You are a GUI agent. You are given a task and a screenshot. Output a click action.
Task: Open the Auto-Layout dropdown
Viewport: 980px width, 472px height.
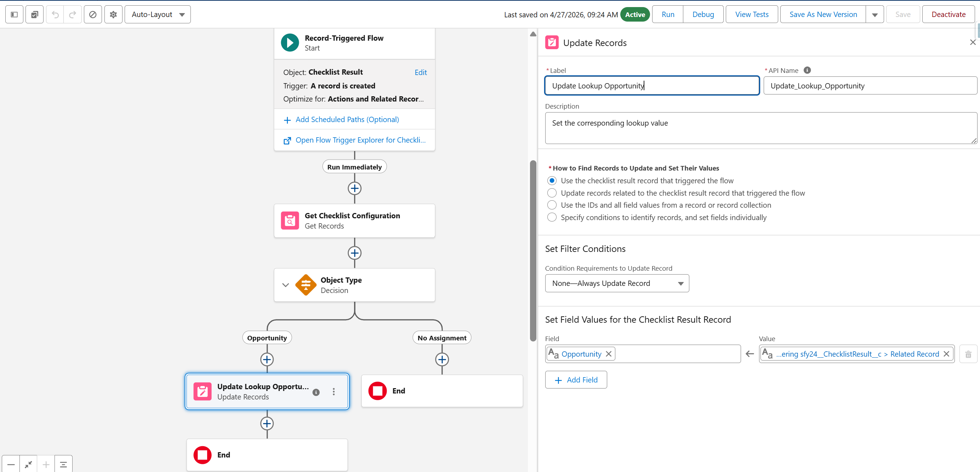158,15
